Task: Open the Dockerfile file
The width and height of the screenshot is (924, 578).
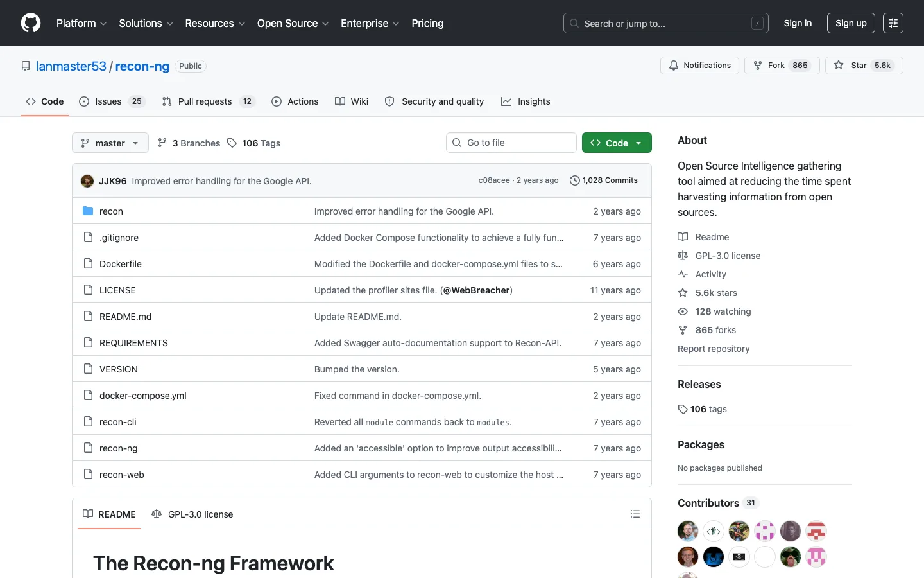Action: point(121,264)
